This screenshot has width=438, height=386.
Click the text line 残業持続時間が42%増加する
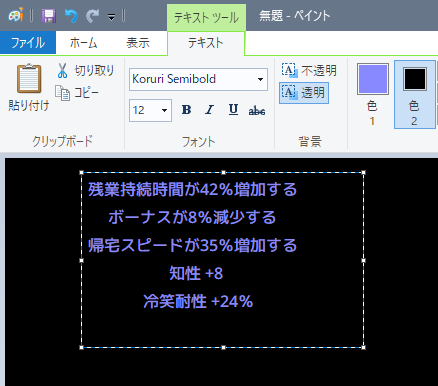click(192, 189)
